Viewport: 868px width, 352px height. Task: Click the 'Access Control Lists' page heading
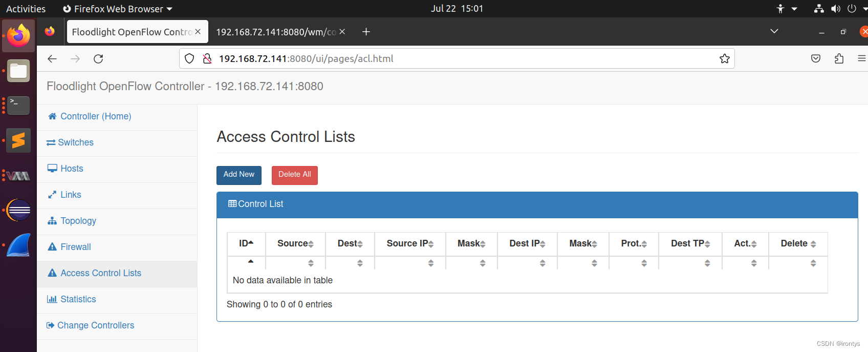286,137
